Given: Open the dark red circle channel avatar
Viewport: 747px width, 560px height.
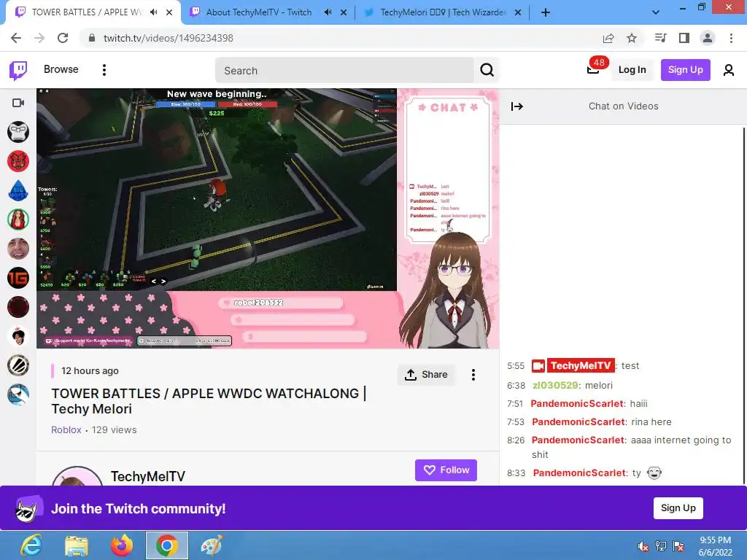Looking at the screenshot, I should [x=18, y=307].
